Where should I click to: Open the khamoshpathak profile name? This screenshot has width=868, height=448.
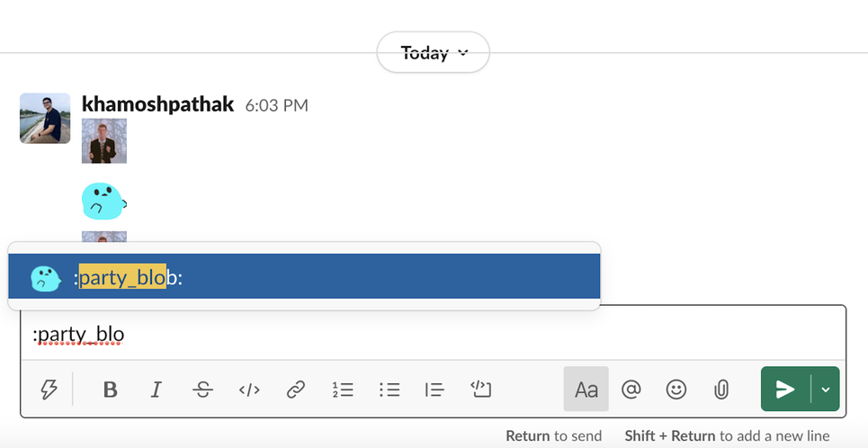(157, 103)
